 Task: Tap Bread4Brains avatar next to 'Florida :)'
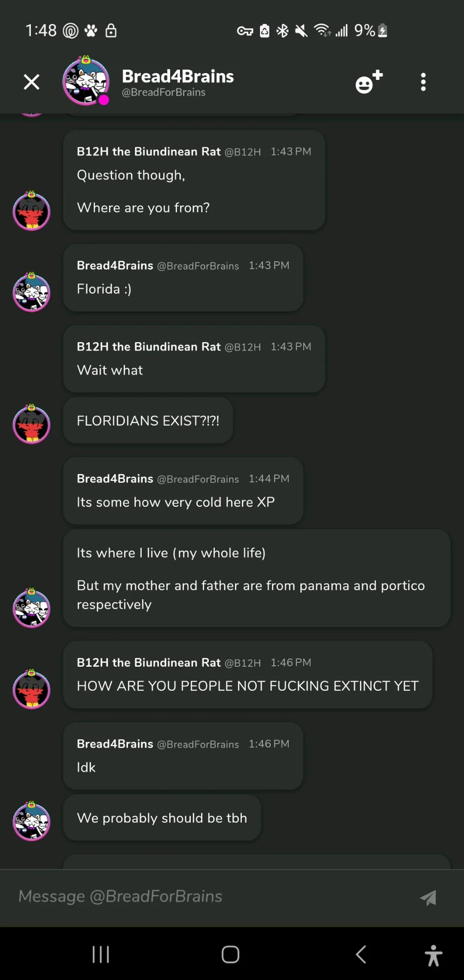tap(31, 292)
